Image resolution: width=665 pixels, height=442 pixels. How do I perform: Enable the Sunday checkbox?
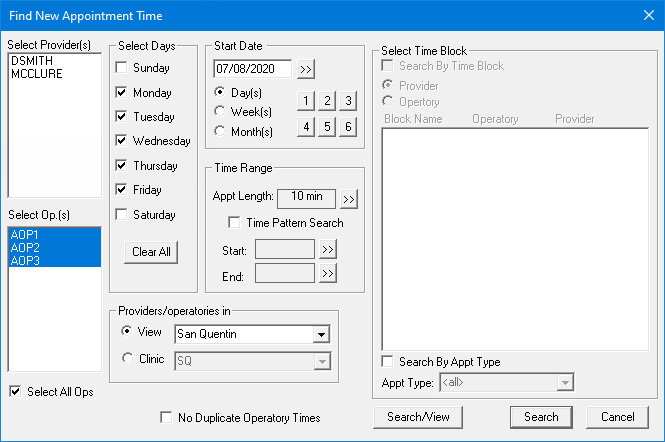(x=121, y=67)
